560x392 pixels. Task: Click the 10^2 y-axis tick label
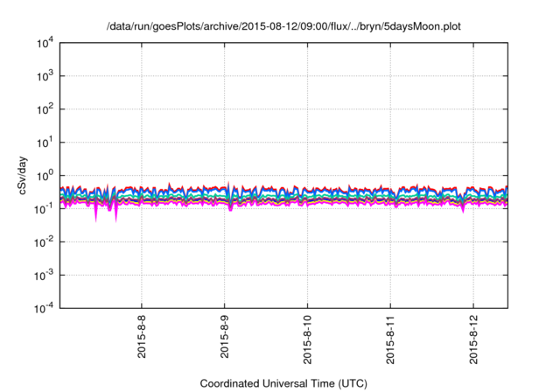tap(45, 109)
